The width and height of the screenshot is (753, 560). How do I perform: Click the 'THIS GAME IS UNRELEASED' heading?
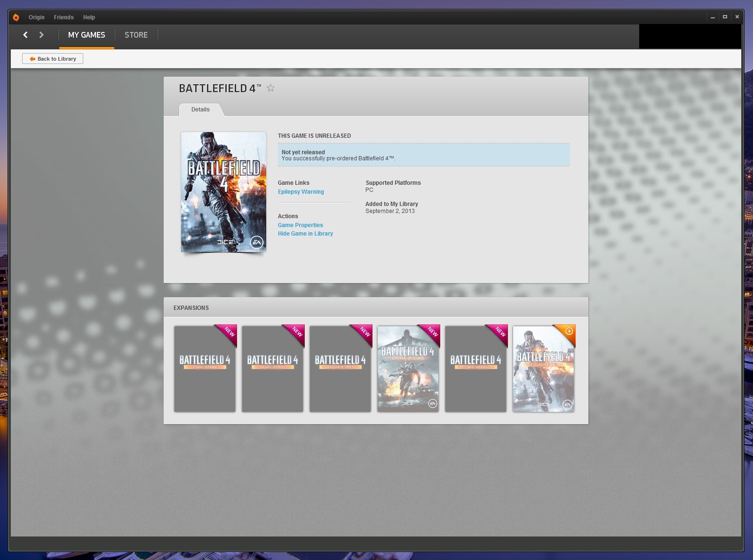click(314, 136)
